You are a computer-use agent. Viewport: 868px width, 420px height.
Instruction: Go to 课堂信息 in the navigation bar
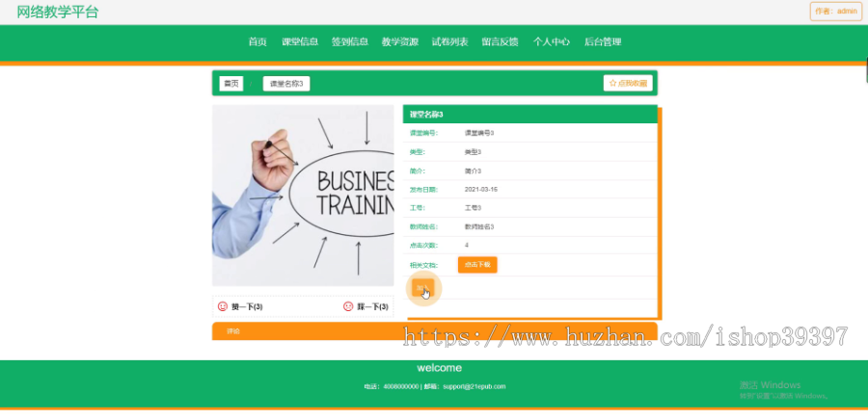coord(300,42)
